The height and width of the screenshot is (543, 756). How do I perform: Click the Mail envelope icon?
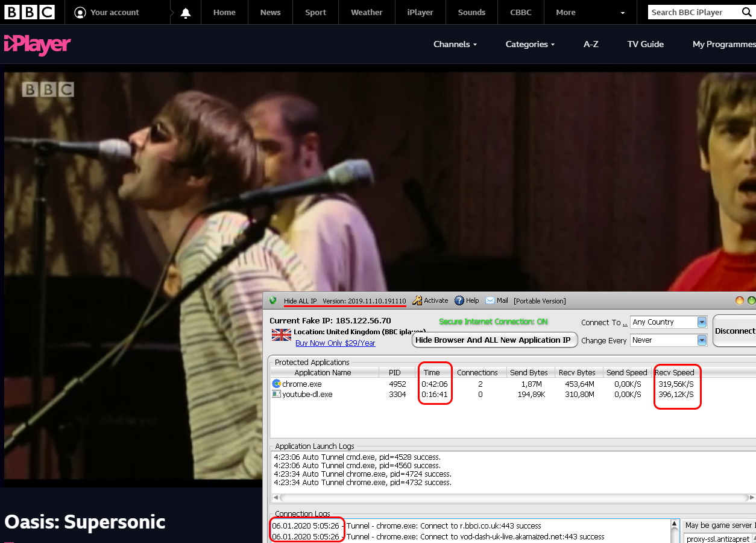tap(490, 300)
